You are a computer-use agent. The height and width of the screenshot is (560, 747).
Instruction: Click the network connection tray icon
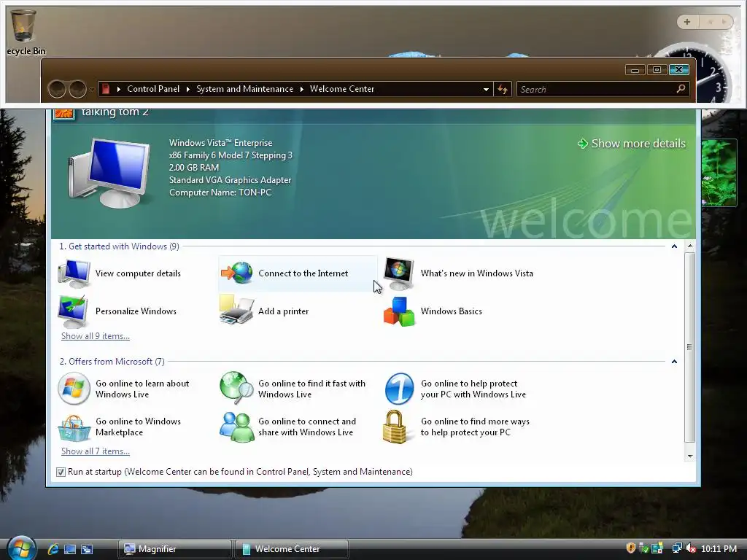click(x=676, y=548)
